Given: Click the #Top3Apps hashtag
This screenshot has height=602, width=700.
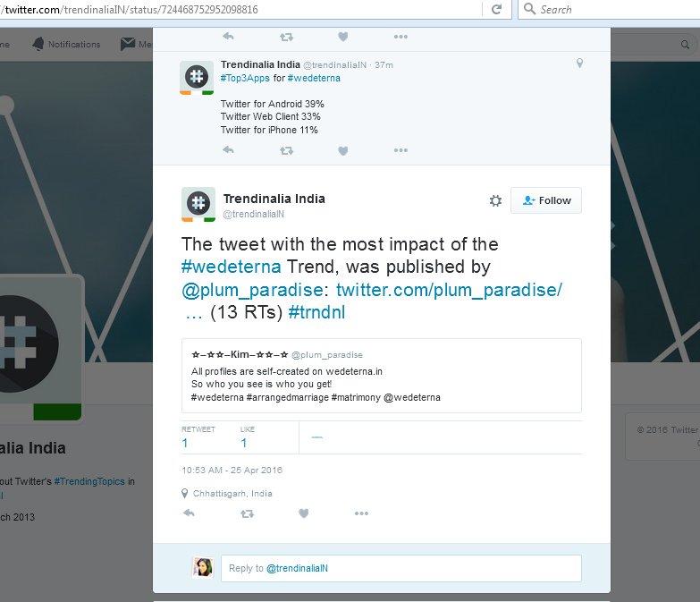Looking at the screenshot, I should point(245,78).
